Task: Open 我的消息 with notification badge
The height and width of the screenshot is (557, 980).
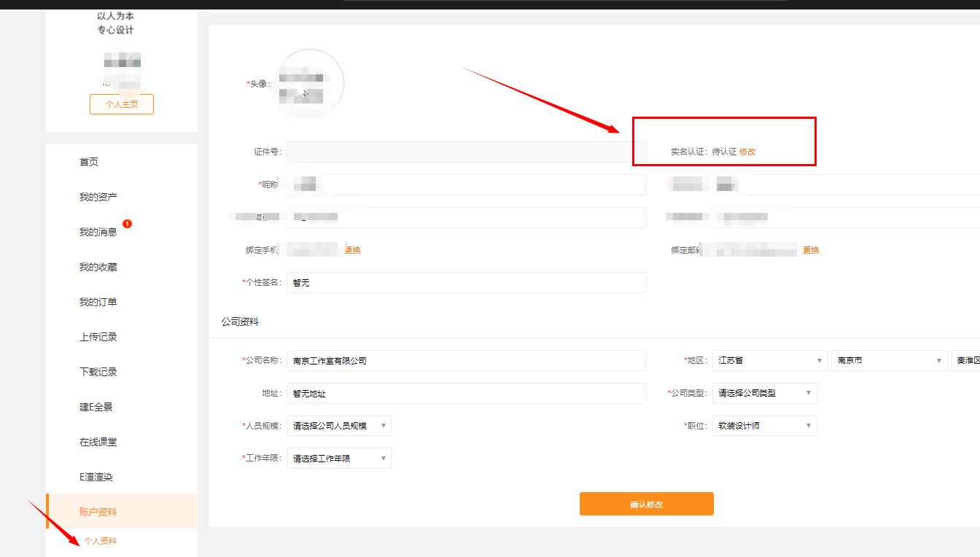Action: (98, 232)
